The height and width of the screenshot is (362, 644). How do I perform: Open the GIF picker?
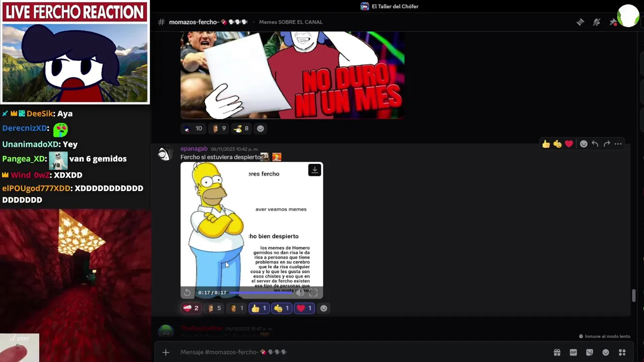[573, 352]
